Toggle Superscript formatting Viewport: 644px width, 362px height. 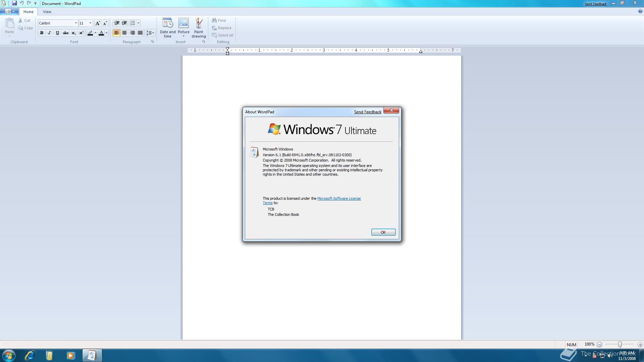coord(82,33)
